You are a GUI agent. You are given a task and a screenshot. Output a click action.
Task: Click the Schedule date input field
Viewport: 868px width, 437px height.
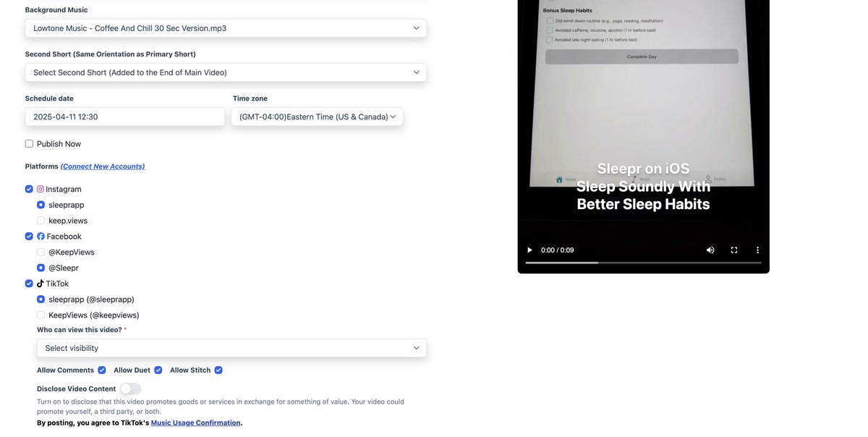(125, 116)
